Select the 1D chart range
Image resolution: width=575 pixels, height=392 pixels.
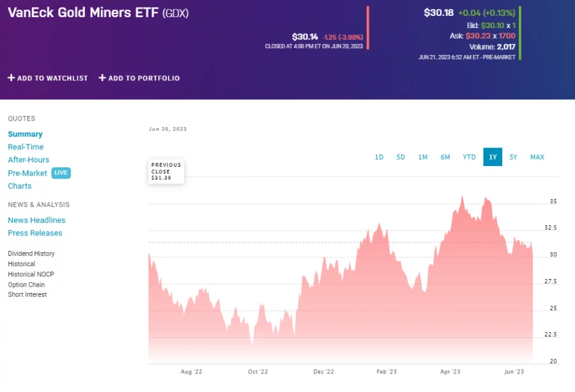coord(379,157)
